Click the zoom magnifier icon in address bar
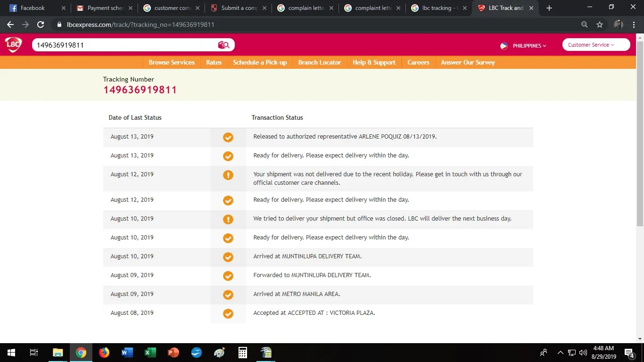The height and width of the screenshot is (362, 644). (x=584, y=25)
